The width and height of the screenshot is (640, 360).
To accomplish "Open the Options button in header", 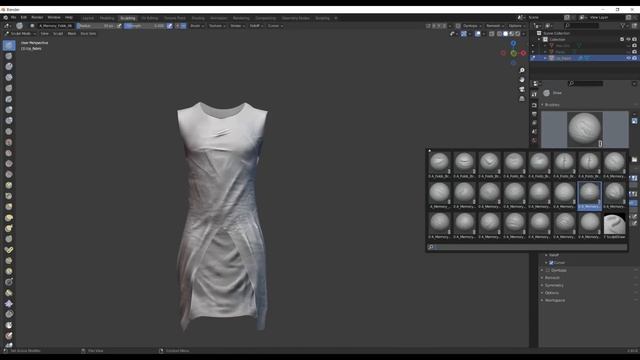I will [516, 26].
